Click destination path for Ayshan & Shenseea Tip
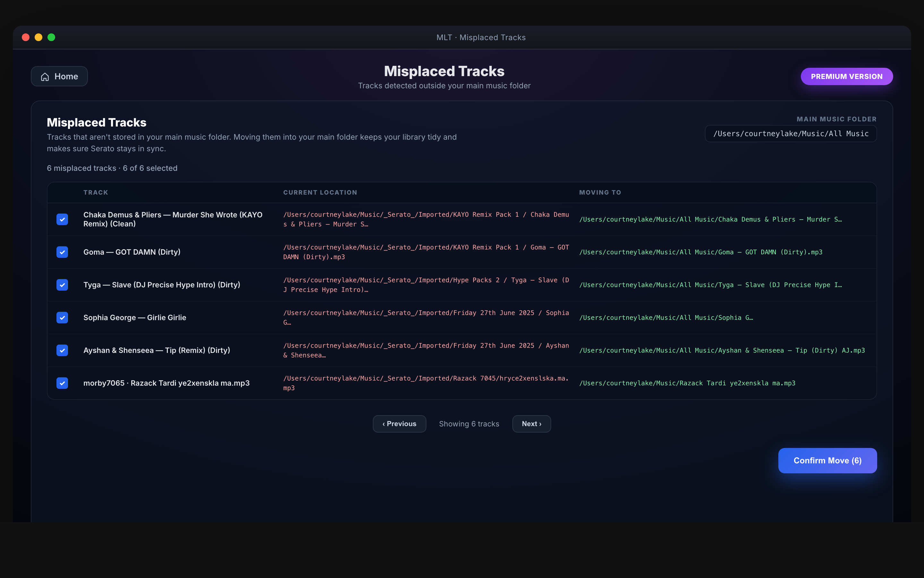Screen dimensions: 924x578 coord(722,351)
